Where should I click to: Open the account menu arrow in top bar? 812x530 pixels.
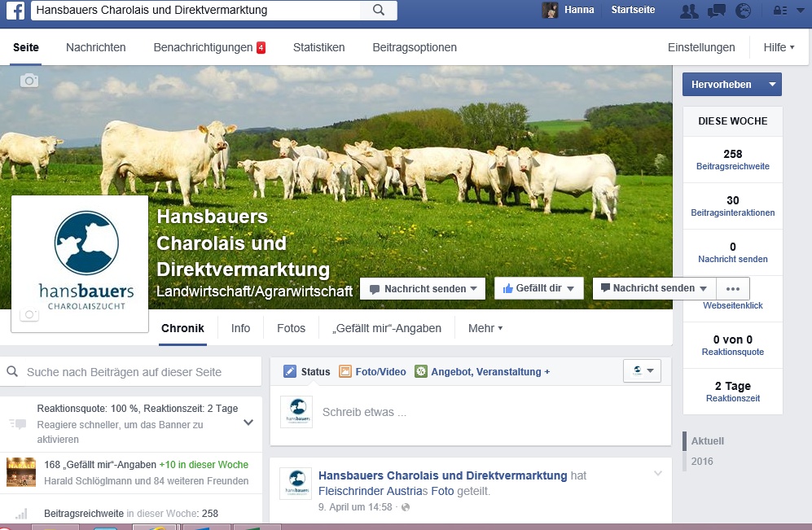pos(801,11)
